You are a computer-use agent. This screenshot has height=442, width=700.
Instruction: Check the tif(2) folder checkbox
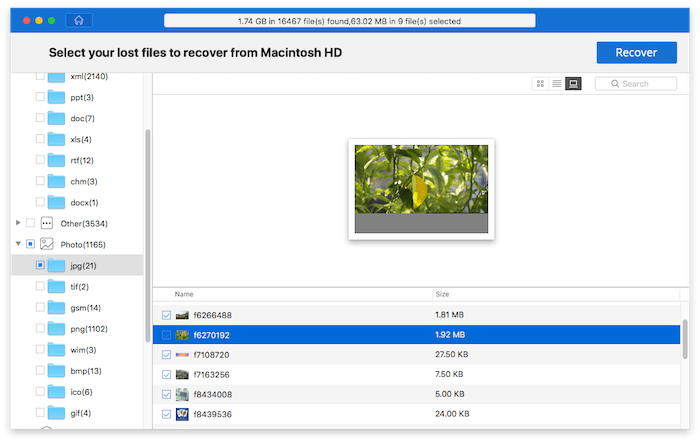[40, 286]
